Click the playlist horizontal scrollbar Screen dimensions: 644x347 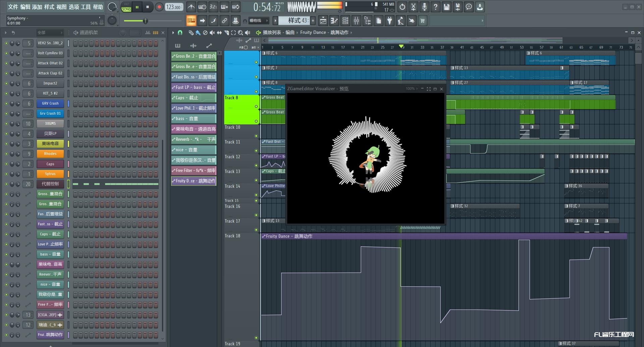coord(415,41)
